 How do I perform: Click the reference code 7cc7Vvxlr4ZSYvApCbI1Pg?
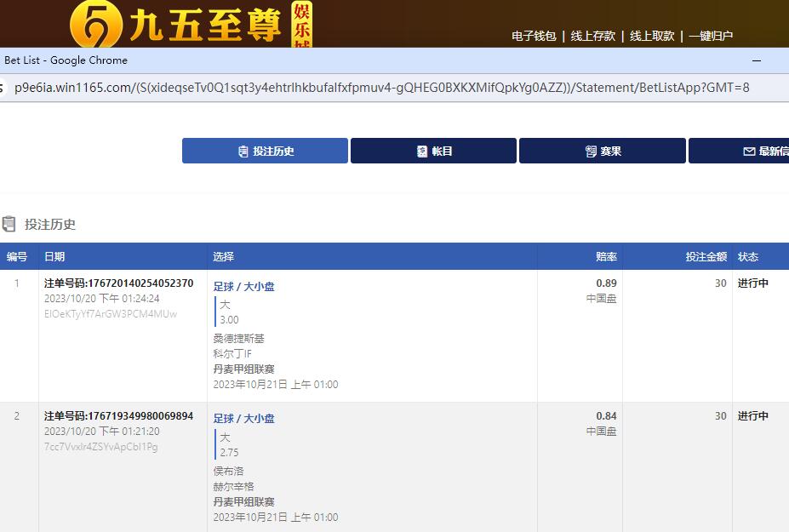(101, 447)
